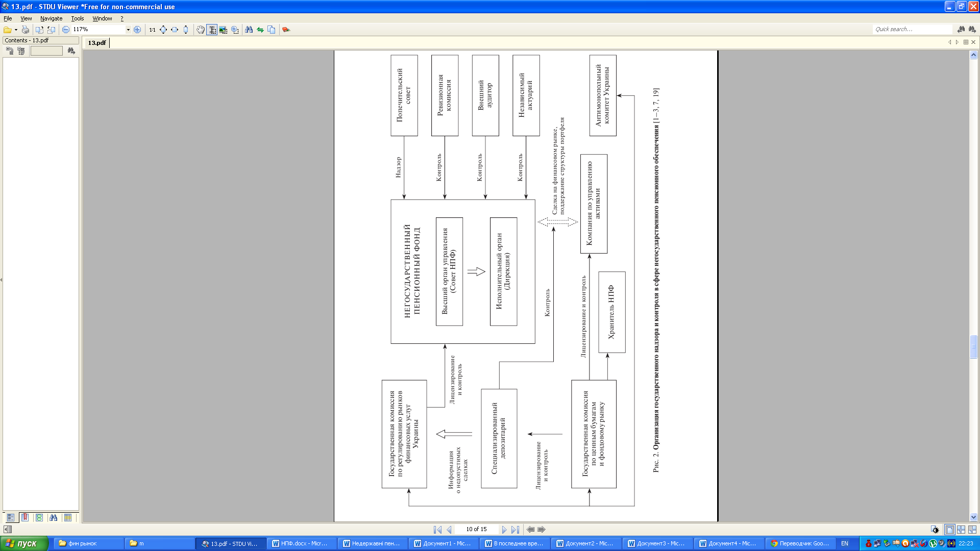
Task: Open Find with the binoculars icon
Action: (x=249, y=30)
